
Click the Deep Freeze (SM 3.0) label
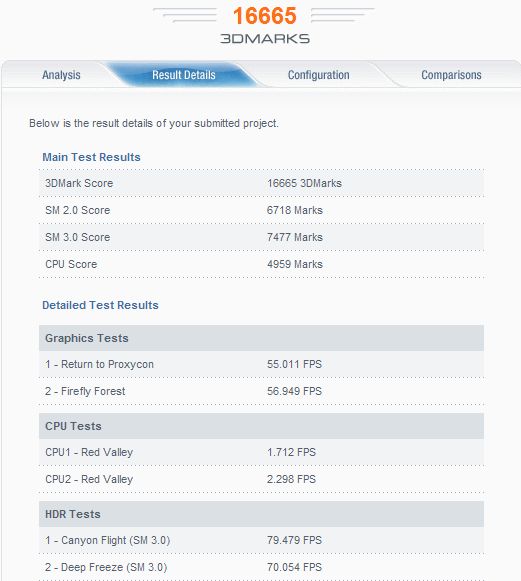[106, 568]
